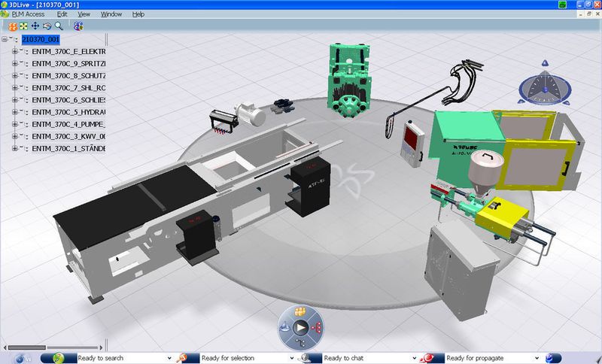This screenshot has width=602, height=364.
Task: Click the people icon atop compass wheel
Action: coord(300,311)
